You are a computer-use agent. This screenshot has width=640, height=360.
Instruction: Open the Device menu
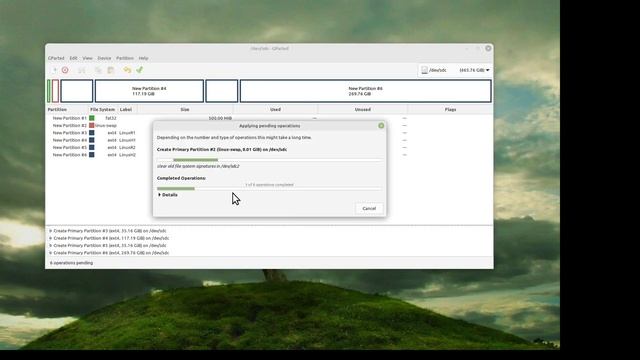104,58
